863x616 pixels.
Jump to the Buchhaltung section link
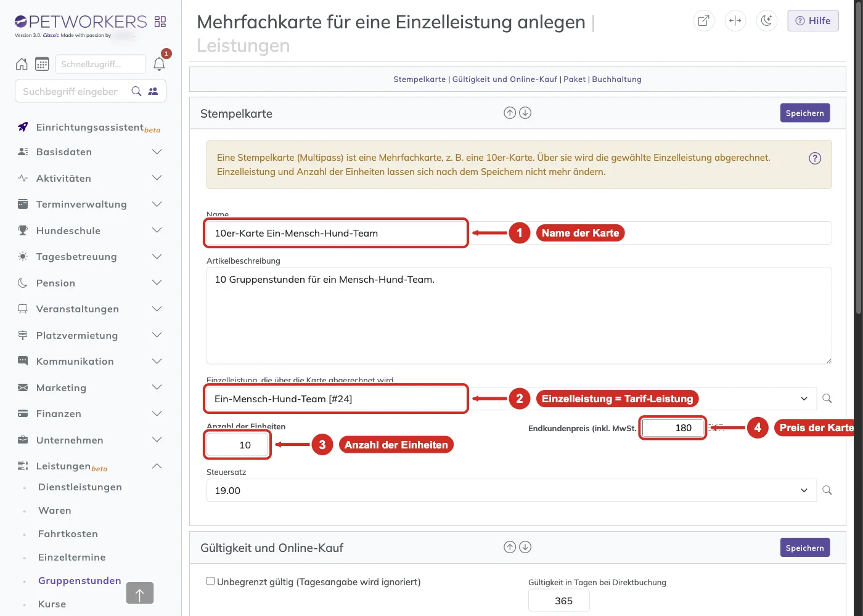616,79
